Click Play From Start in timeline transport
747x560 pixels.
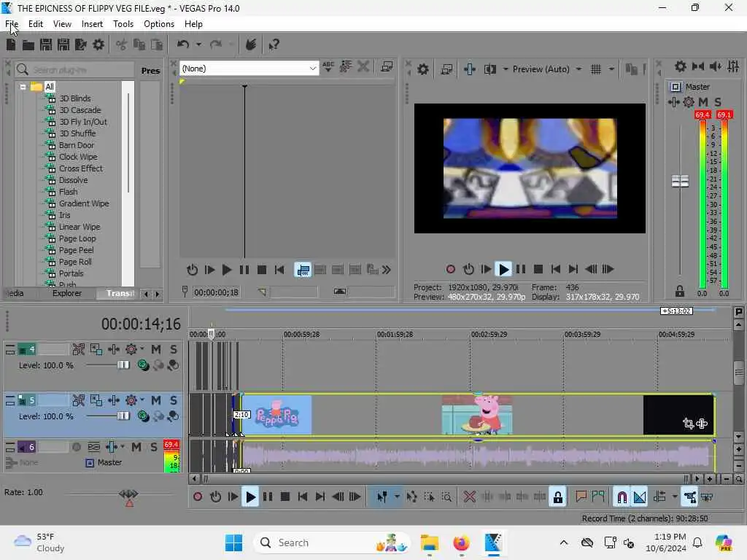pyautogui.click(x=233, y=497)
